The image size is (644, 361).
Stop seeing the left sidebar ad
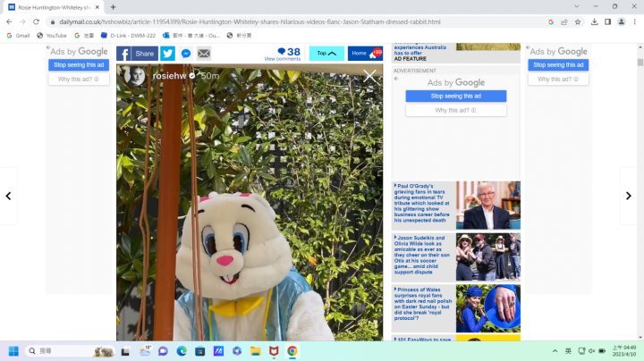[79, 65]
